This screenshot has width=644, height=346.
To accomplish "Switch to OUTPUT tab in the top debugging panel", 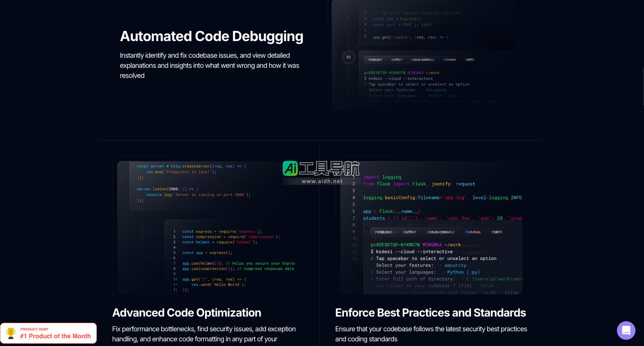I will [397, 60].
